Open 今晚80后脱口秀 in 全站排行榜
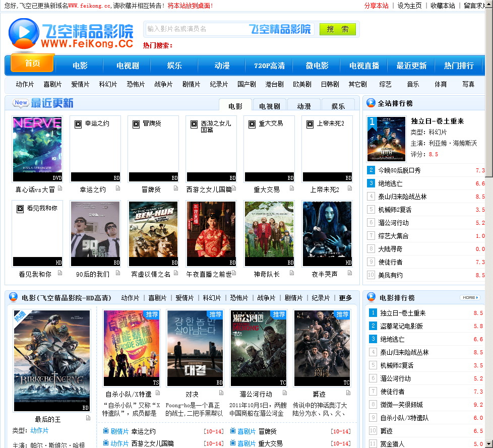 pyautogui.click(x=399, y=170)
